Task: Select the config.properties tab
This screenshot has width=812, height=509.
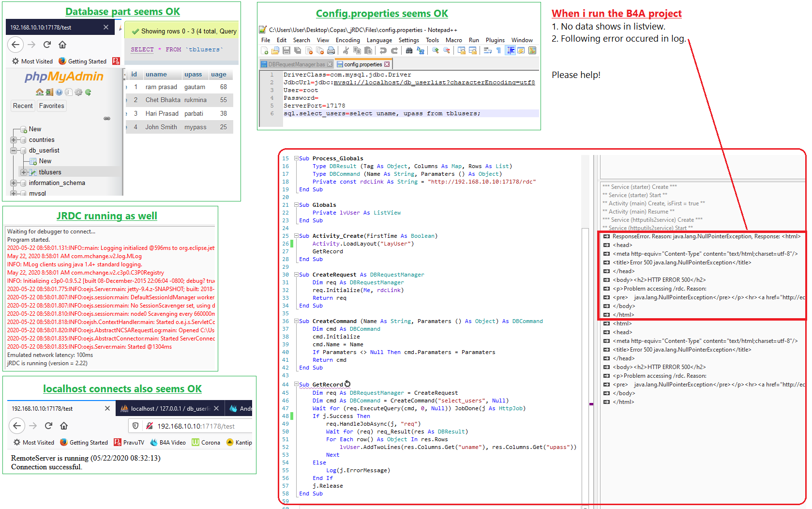Action: click(363, 64)
